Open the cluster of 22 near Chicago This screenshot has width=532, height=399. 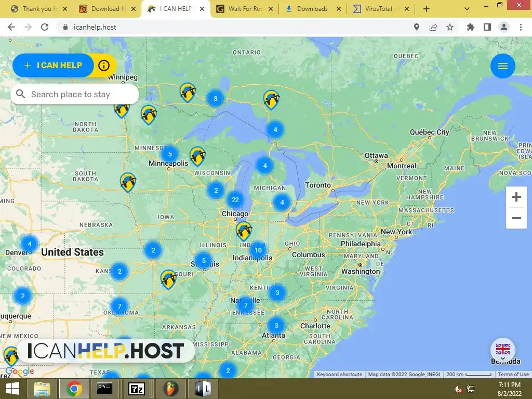[x=235, y=200]
